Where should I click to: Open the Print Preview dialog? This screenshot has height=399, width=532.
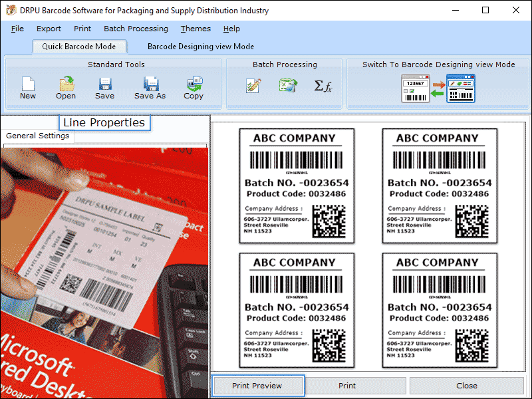[x=257, y=386]
